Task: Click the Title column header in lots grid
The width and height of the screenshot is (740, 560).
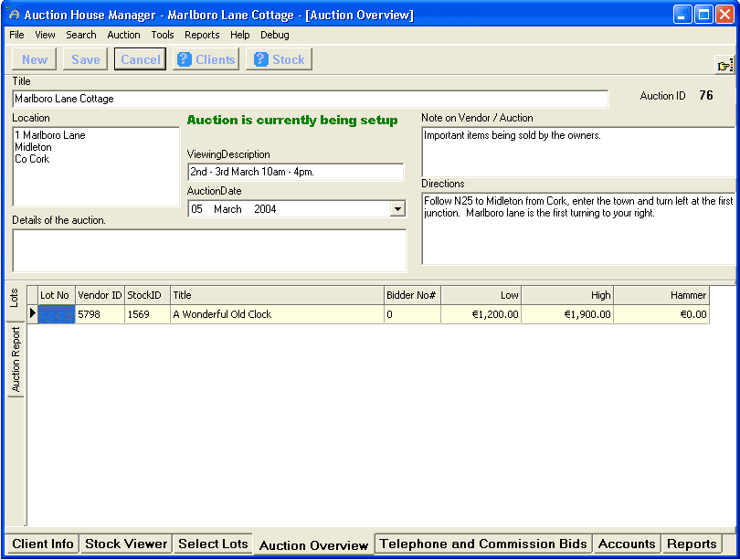Action: pos(277,295)
